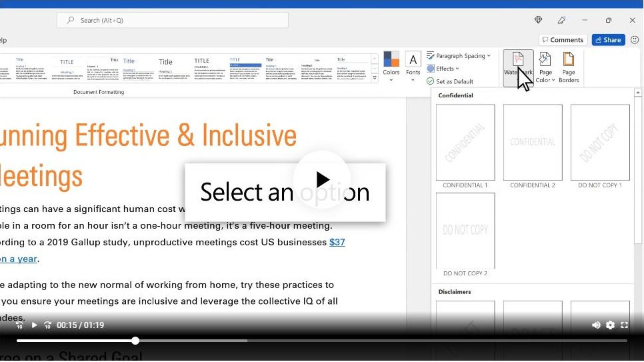Click the video progress slider handle
644x362 pixels.
[135, 341]
